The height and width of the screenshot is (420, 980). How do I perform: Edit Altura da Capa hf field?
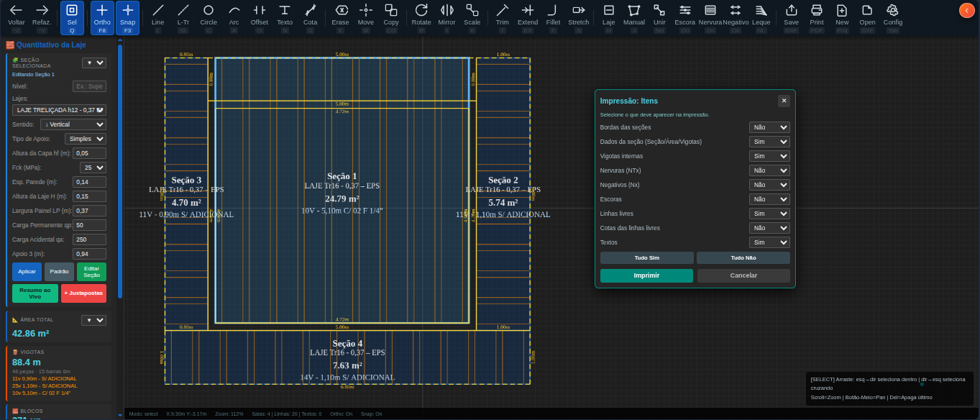point(89,153)
